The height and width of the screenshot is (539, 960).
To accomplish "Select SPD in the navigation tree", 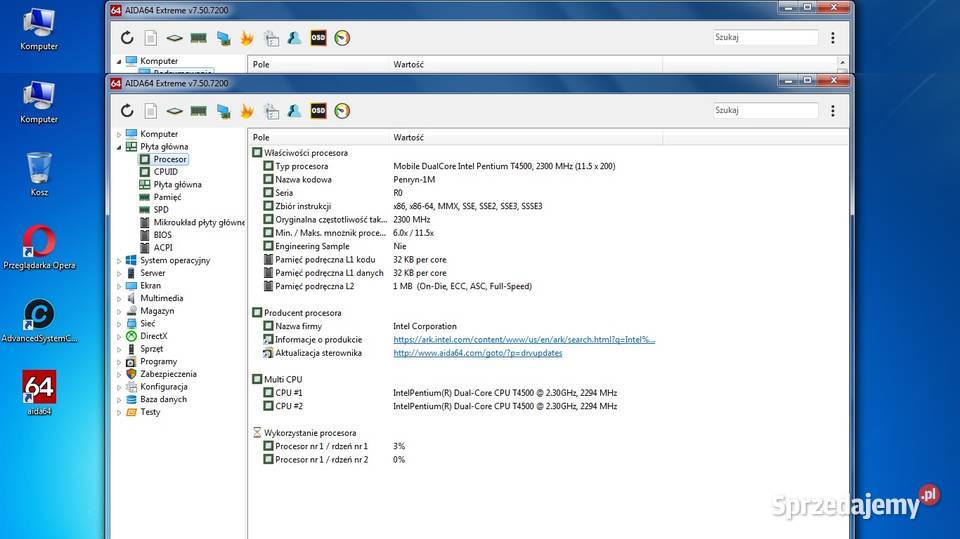I will coord(161,210).
